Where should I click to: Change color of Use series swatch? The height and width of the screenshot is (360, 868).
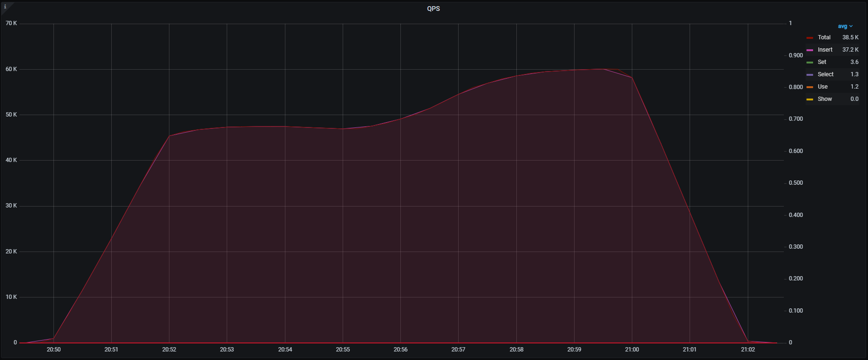[x=810, y=87]
